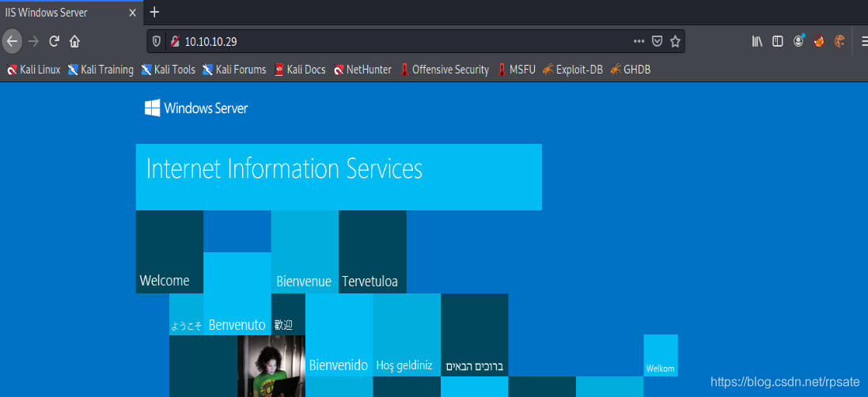Click the photo of woman with laptop
868x397 pixels.
pos(271,366)
